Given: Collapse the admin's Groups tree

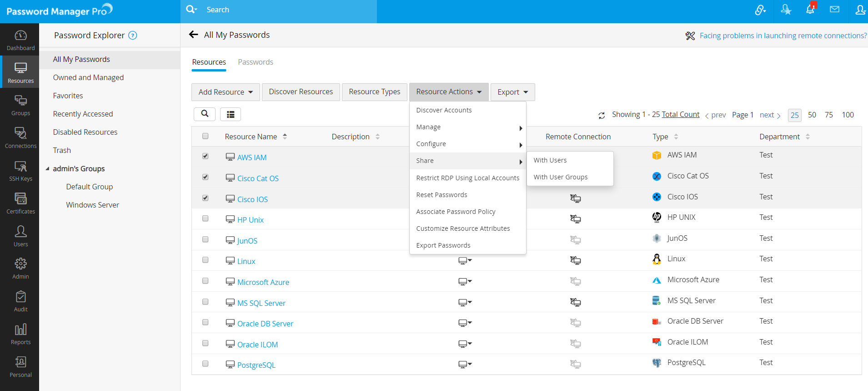Looking at the screenshot, I should [x=48, y=169].
